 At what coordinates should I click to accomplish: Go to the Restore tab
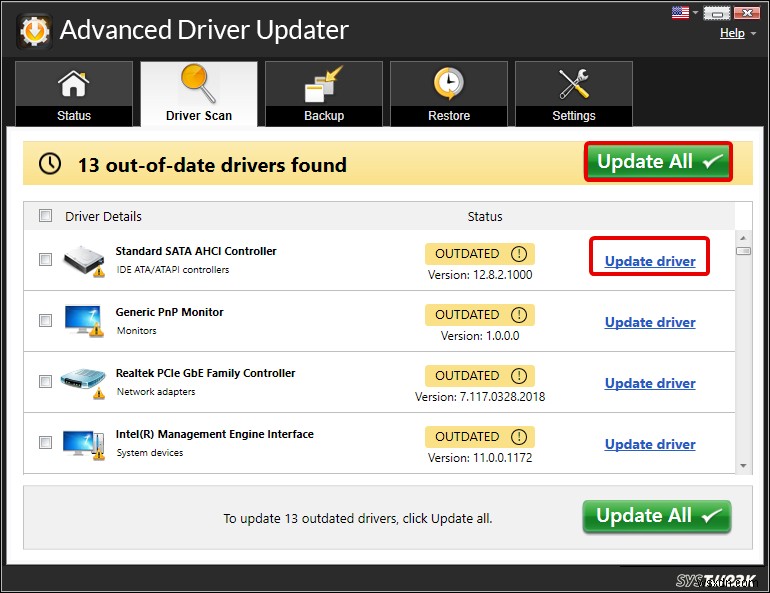pos(449,94)
